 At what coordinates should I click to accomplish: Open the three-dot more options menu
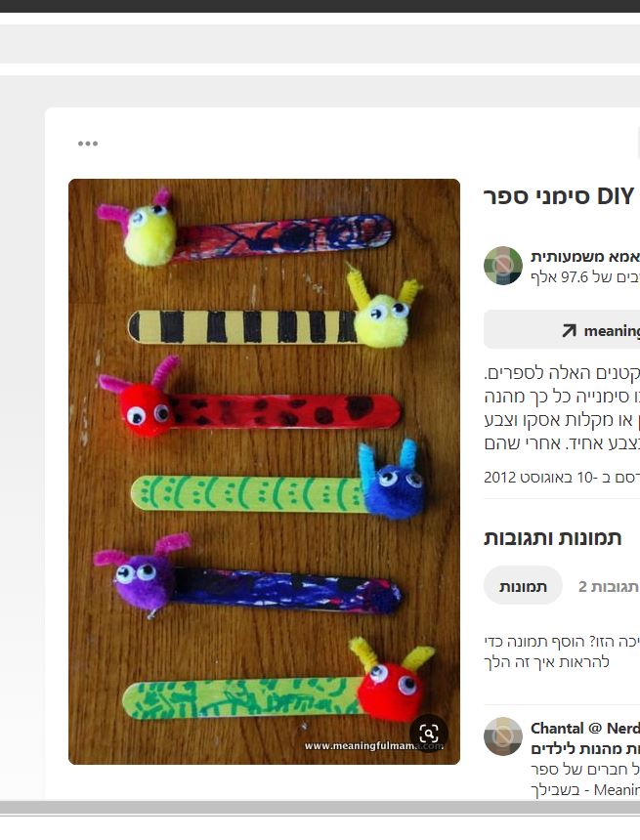pyautogui.click(x=88, y=144)
